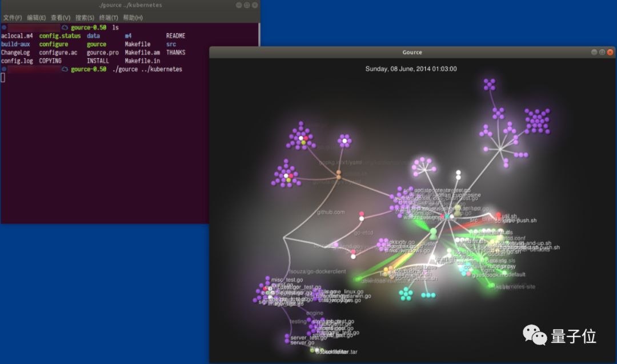The height and width of the screenshot is (364, 617).
Task: Click the green 'configure' file name
Action: pyautogui.click(x=54, y=44)
